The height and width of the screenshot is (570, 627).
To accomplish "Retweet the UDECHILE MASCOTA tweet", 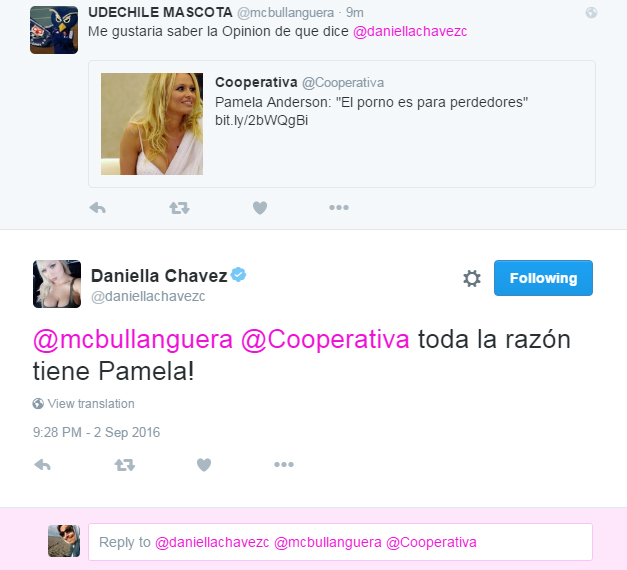I will point(179,208).
